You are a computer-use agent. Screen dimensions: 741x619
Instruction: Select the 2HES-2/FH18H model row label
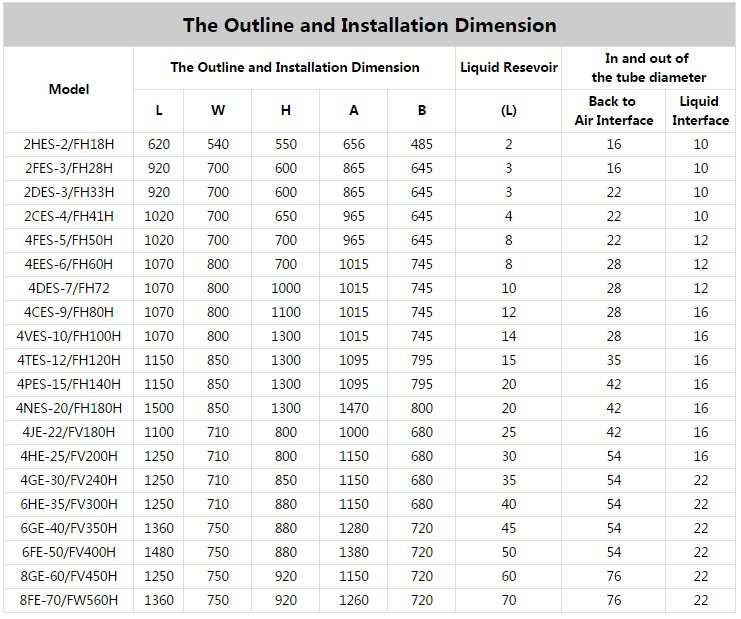click(68, 144)
